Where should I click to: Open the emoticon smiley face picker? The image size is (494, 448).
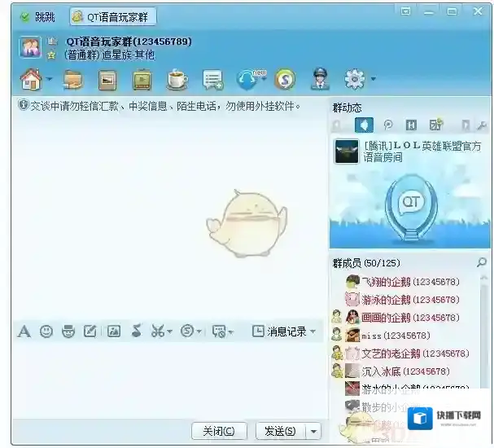(46, 331)
